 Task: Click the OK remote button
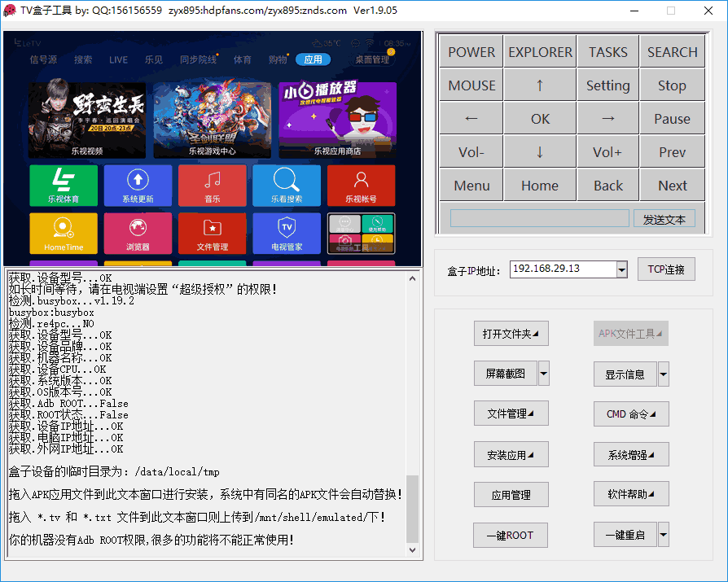click(540, 118)
